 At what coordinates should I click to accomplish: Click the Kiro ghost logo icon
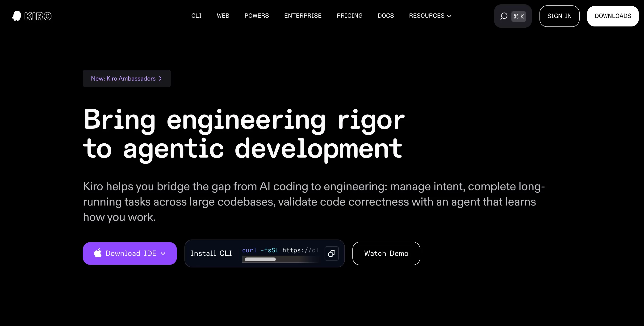(x=17, y=16)
